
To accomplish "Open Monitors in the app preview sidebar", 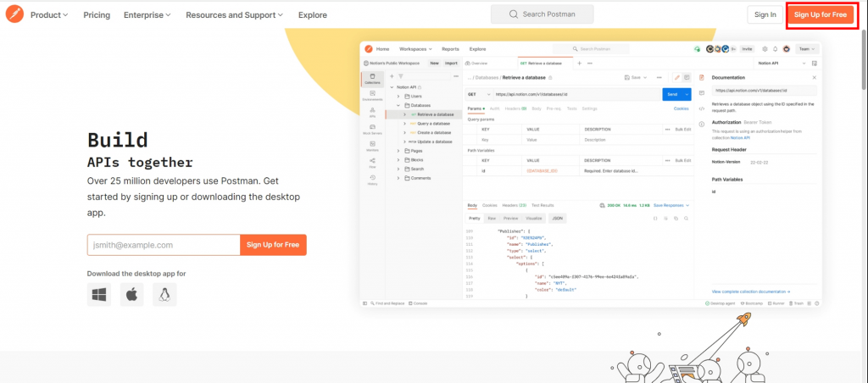I will [x=373, y=146].
